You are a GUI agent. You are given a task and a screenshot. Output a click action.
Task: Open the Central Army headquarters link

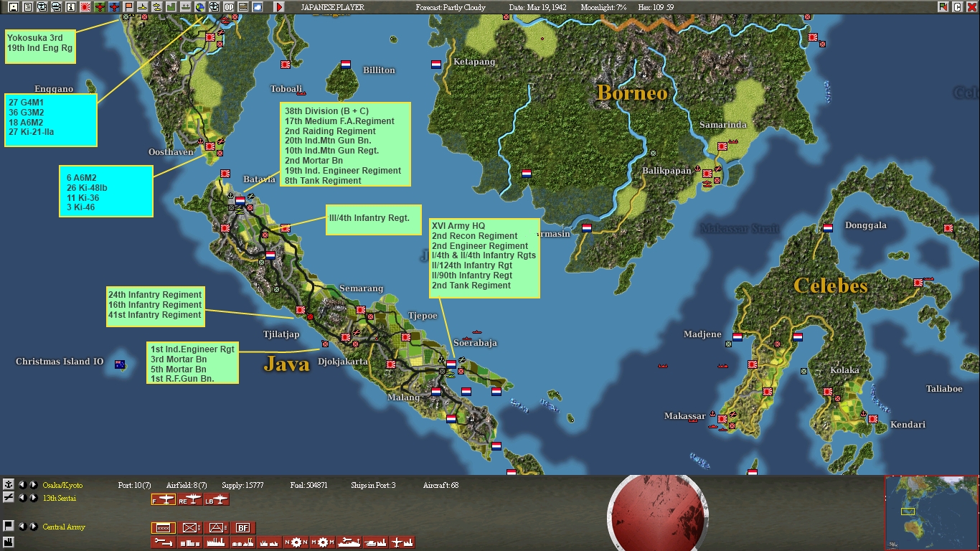(64, 527)
